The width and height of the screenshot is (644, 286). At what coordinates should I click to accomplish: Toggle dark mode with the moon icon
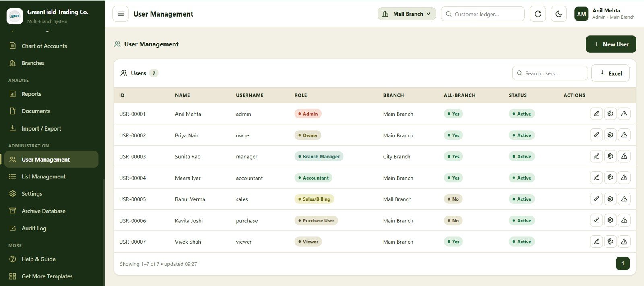coord(559,14)
